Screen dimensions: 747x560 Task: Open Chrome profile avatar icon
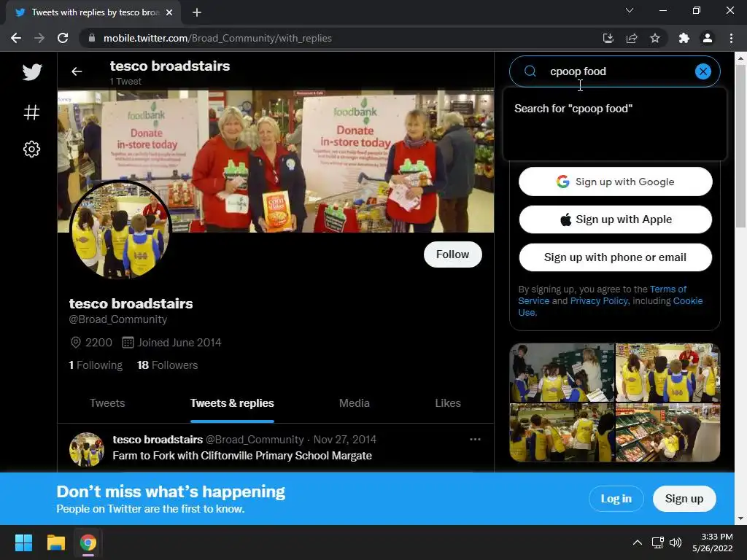click(x=708, y=38)
